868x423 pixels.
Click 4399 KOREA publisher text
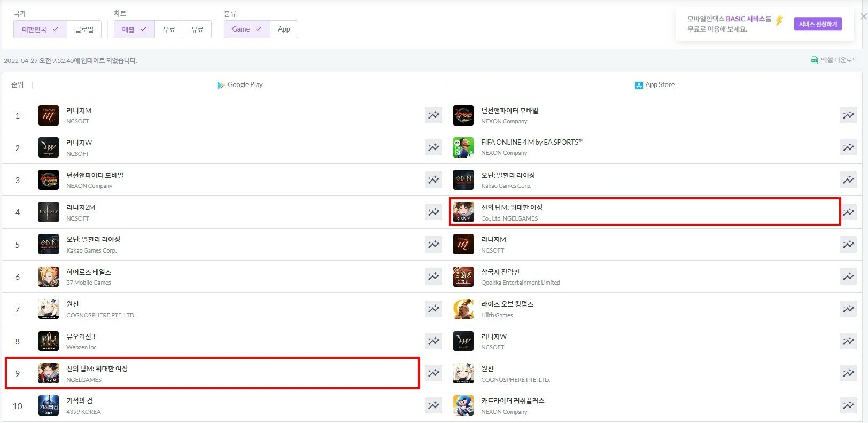(83, 412)
